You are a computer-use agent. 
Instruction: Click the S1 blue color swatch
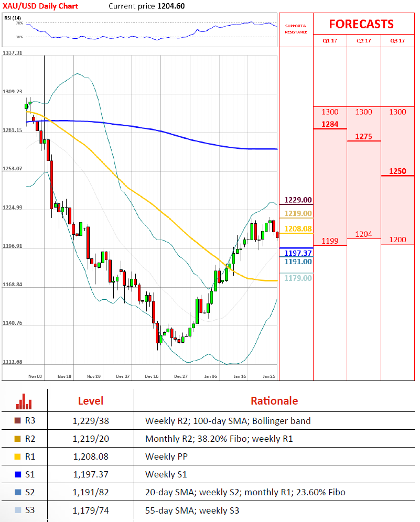(18, 474)
